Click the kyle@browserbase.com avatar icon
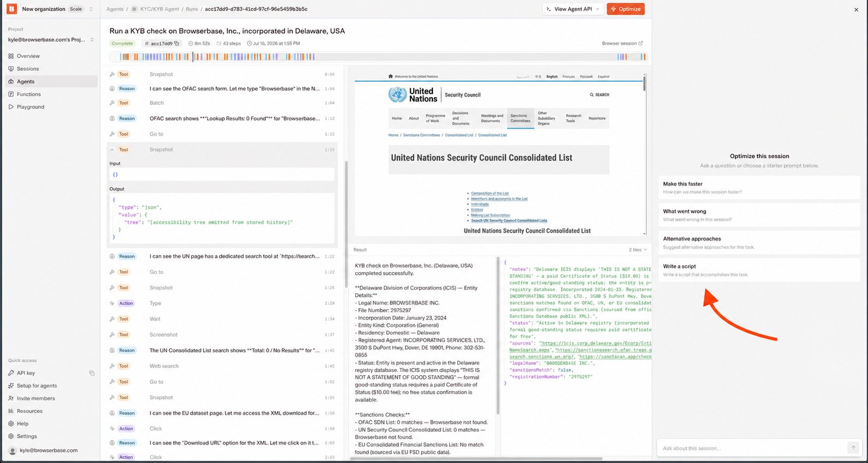Image resolution: width=868 pixels, height=463 pixels. pos(13,450)
